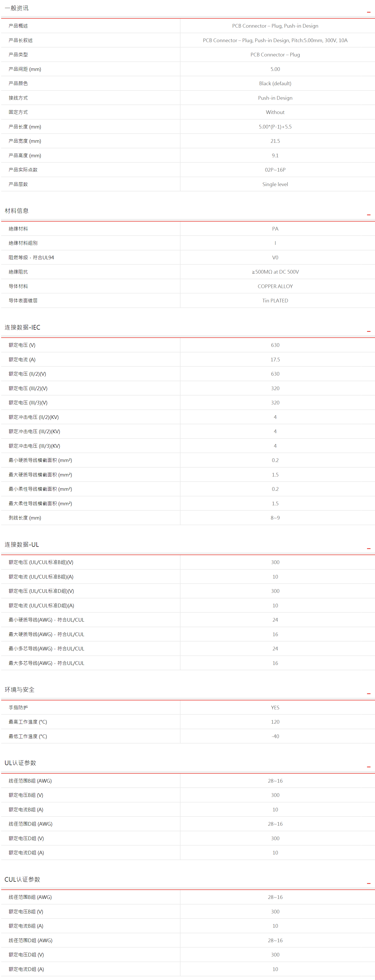The image size is (375, 980).
Task: Collapse 材料信息 section using its minus icon
Action: [x=368, y=215]
